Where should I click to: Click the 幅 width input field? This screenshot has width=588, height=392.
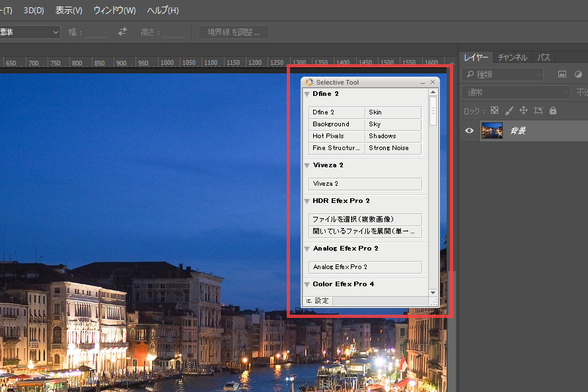(96, 32)
